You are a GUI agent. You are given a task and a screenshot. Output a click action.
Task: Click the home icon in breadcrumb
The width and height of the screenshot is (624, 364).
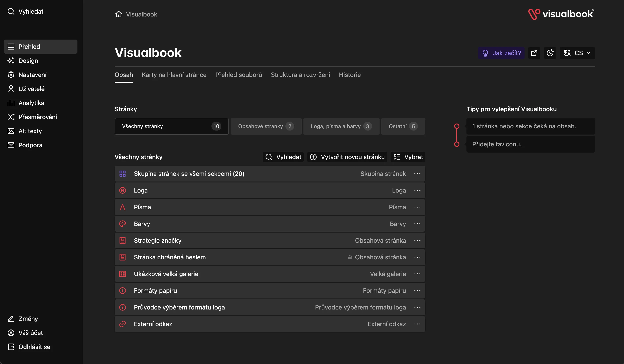point(119,14)
